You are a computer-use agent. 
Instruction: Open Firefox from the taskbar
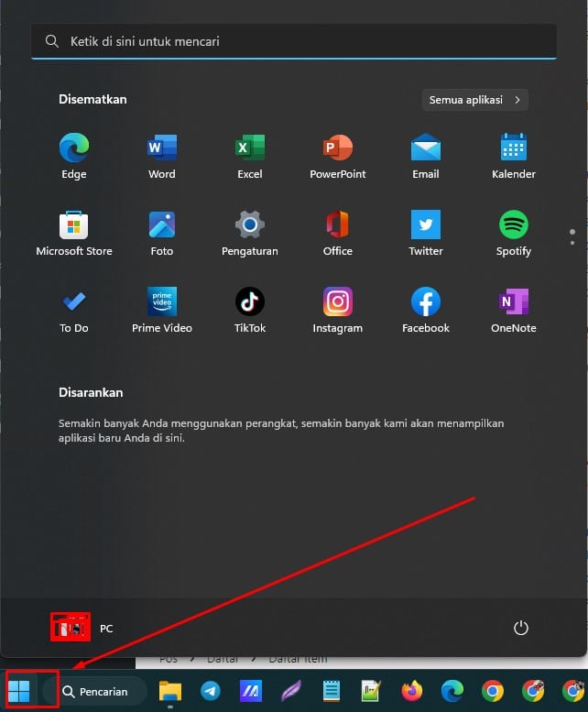(411, 691)
